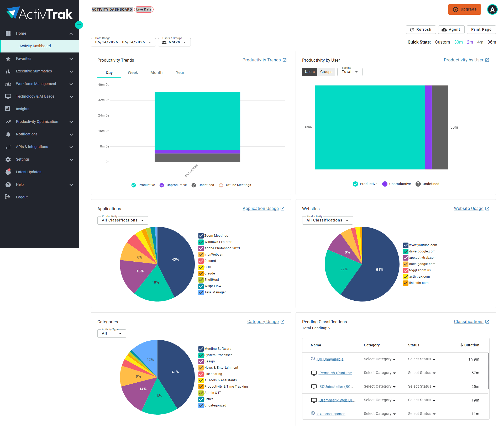504x428 pixels.
Task: Click the Print Page button
Action: [481, 29]
